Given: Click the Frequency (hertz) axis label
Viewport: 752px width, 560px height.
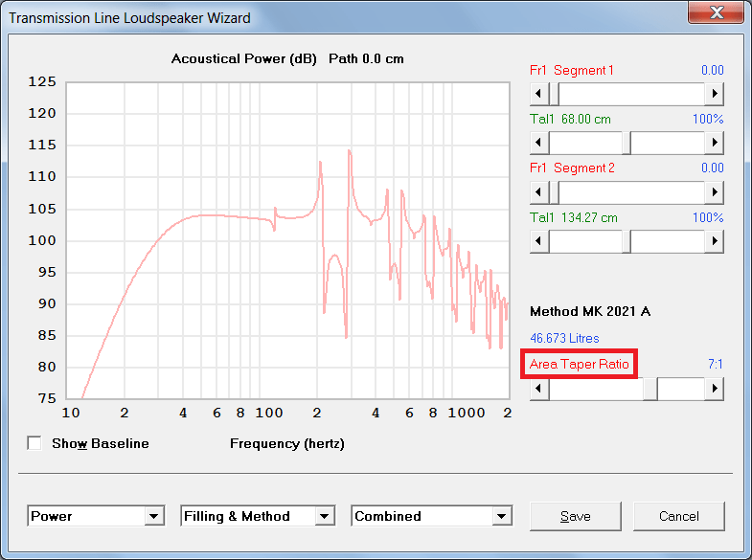Looking at the screenshot, I should [x=287, y=443].
